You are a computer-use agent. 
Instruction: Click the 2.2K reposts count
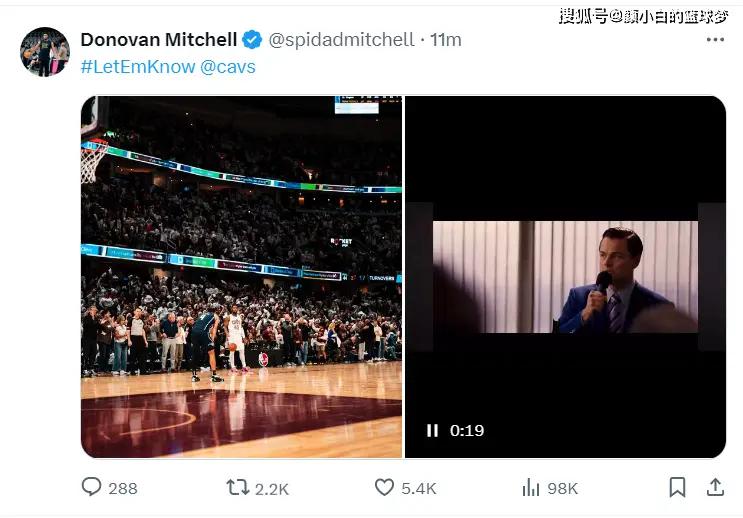271,488
